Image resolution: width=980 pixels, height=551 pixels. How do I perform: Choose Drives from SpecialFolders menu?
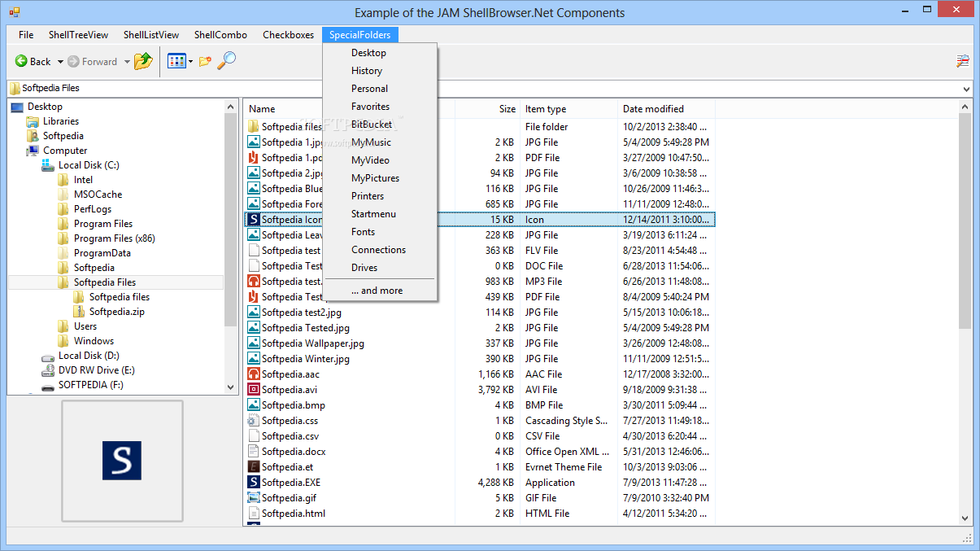tap(380, 268)
